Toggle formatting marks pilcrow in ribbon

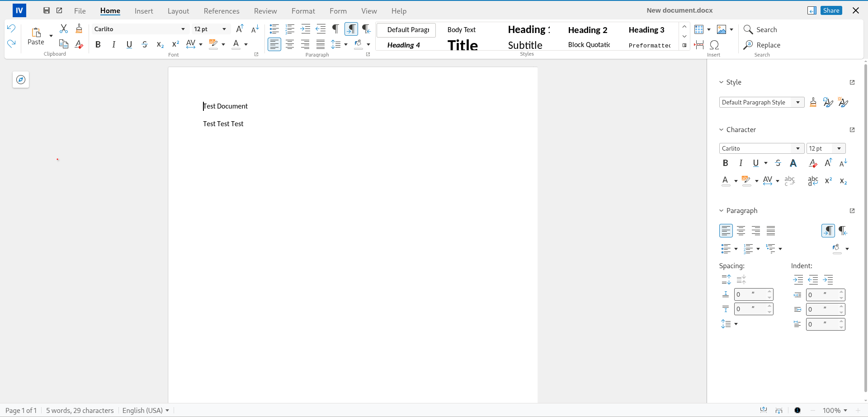coord(335,29)
